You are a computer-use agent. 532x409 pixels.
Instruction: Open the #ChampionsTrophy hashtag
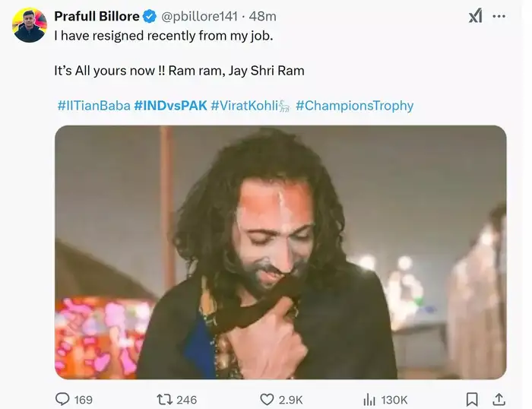tap(355, 106)
